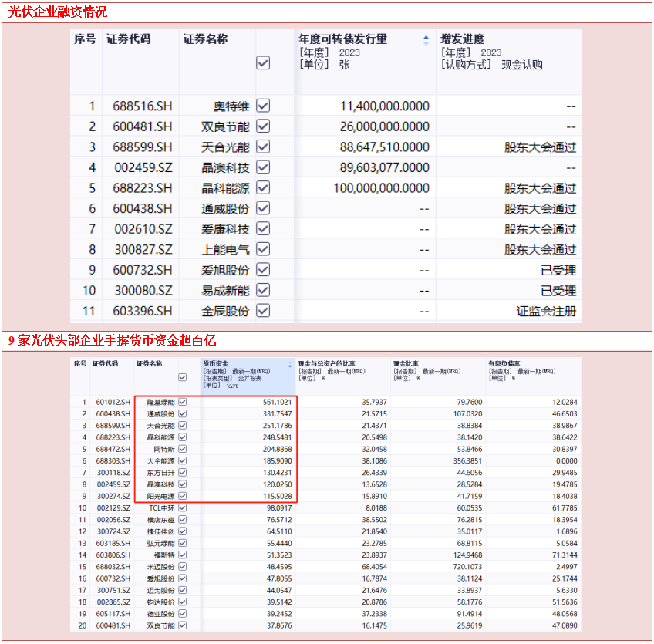
Task: Uncheck the checkbox beside 隆基绿能
Action: tap(182, 402)
